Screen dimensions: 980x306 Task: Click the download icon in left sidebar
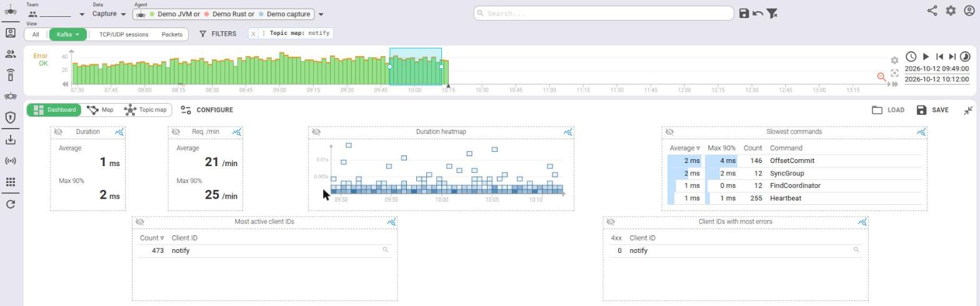coord(10,139)
